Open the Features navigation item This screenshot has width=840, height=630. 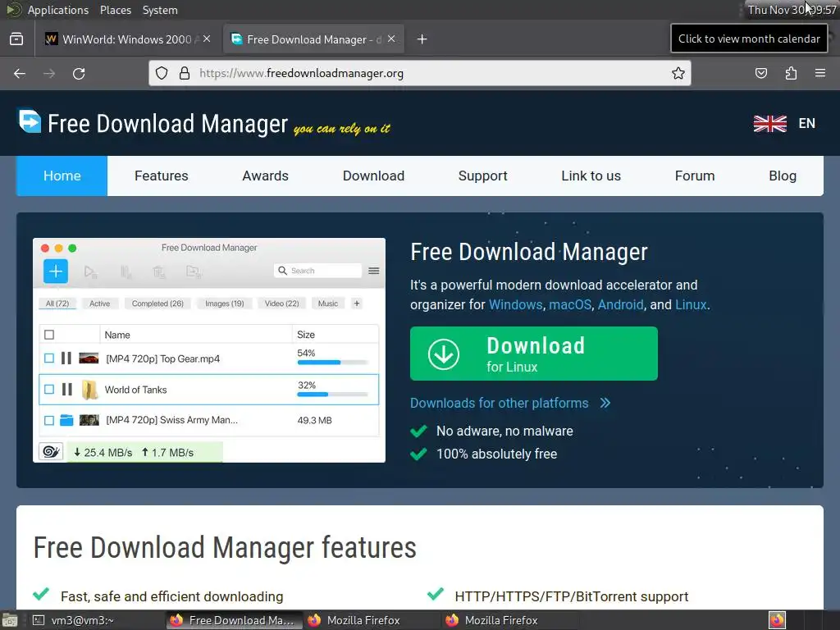tap(162, 176)
